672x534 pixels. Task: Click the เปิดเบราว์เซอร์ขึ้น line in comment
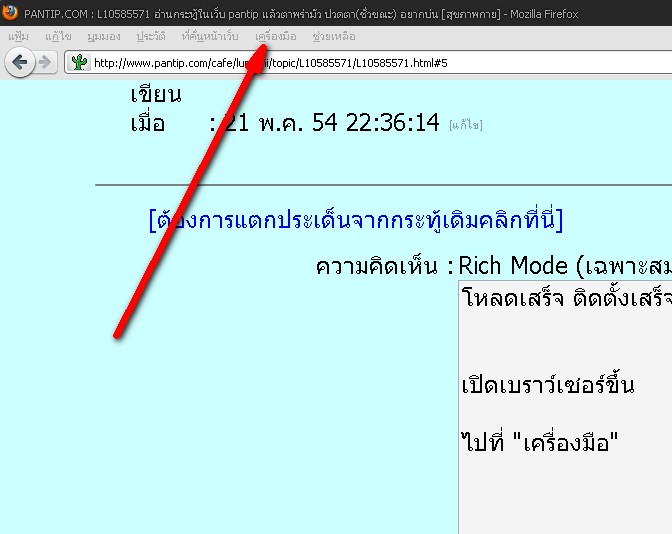point(548,384)
